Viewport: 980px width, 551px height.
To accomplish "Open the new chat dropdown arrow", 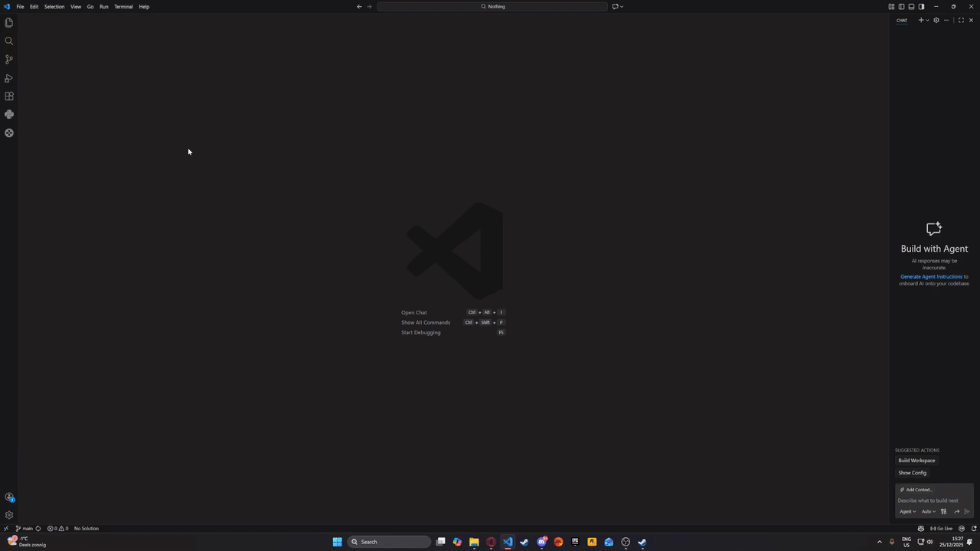I will pos(926,20).
